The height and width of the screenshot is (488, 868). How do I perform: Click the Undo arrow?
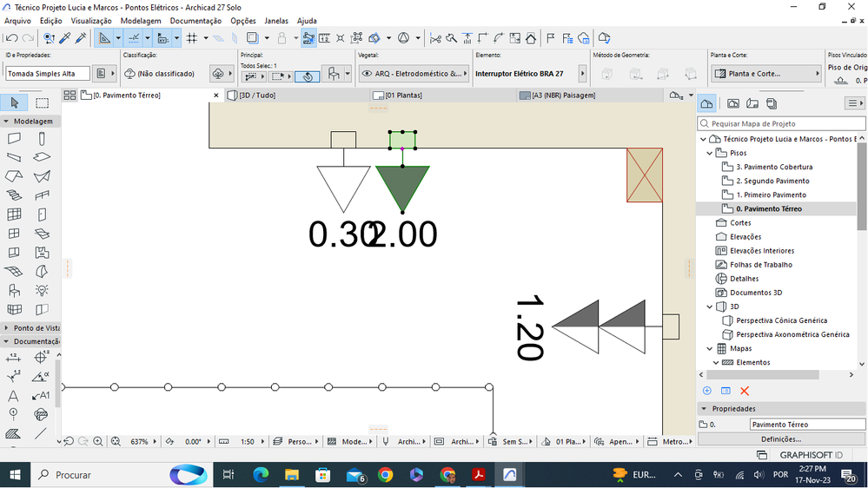click(11, 38)
